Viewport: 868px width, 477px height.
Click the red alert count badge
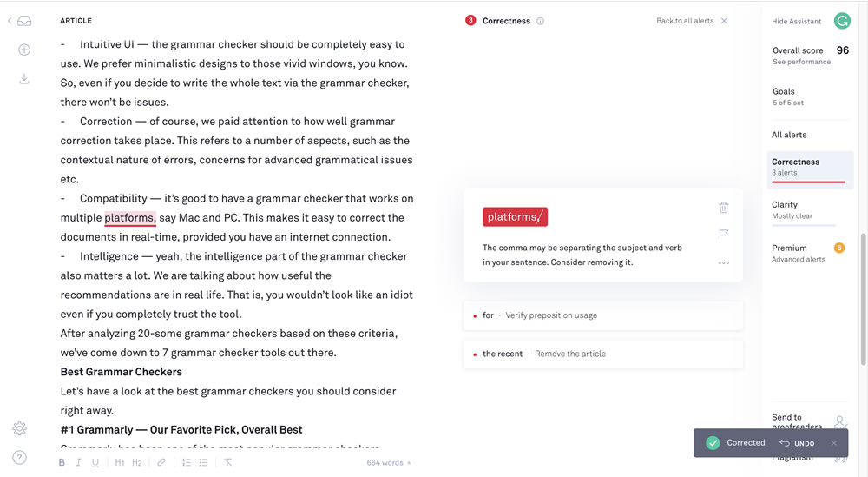470,21
